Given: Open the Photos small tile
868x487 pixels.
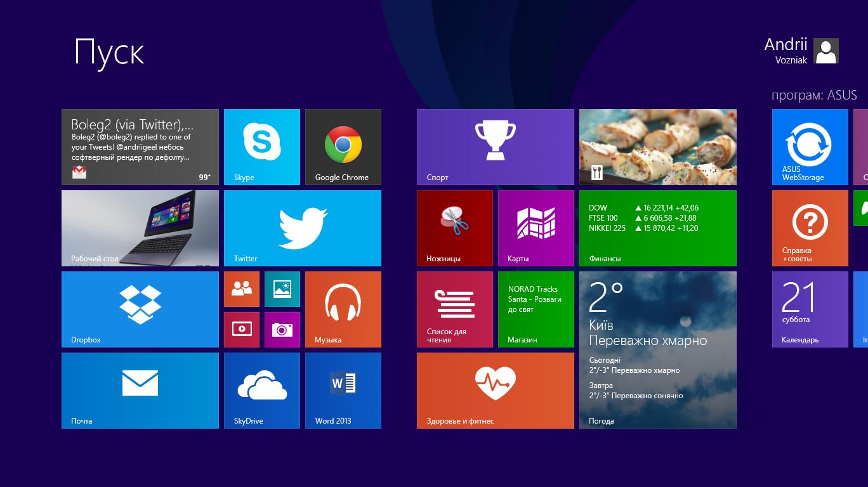Looking at the screenshot, I should tap(282, 289).
